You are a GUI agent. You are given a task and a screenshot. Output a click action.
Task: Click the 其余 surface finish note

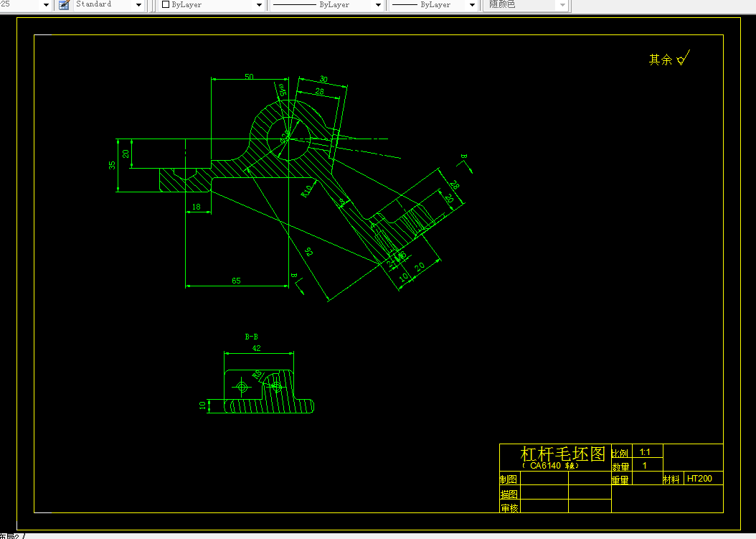(x=660, y=60)
